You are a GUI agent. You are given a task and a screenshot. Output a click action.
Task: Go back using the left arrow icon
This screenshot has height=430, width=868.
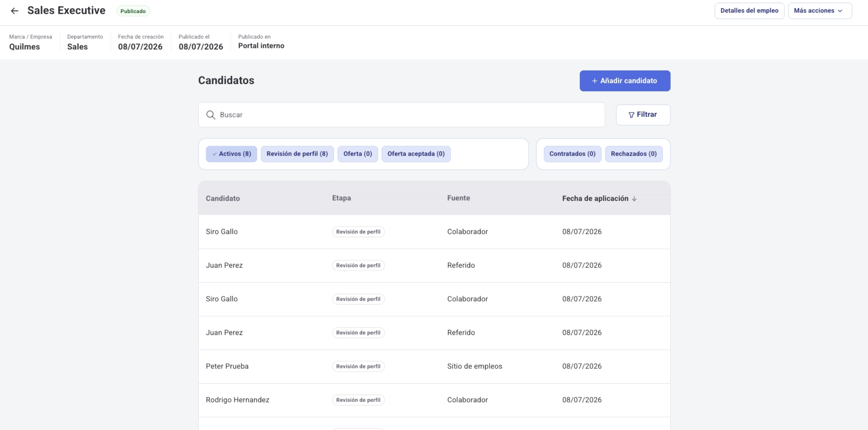[14, 11]
